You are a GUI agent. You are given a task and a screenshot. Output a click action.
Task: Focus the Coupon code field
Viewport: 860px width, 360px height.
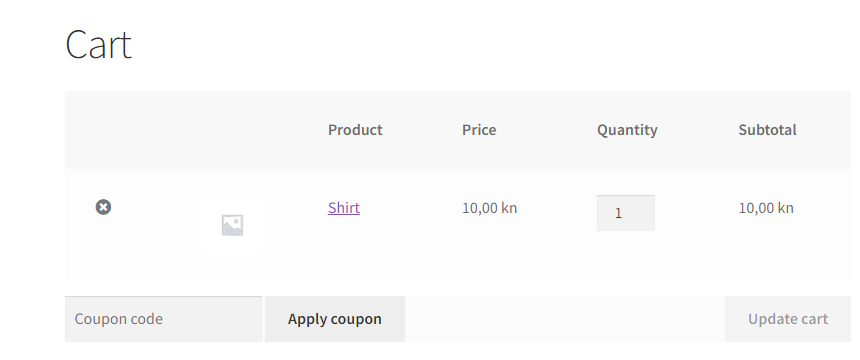(x=163, y=319)
